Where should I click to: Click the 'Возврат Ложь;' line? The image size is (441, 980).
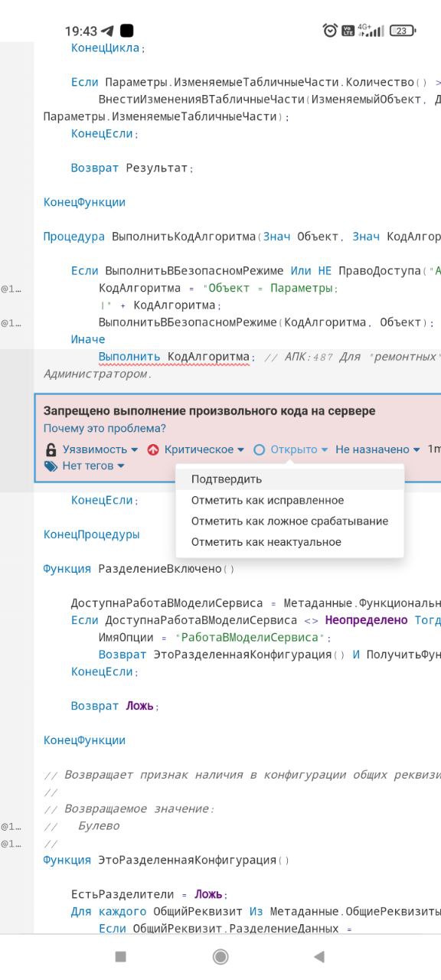tap(116, 706)
